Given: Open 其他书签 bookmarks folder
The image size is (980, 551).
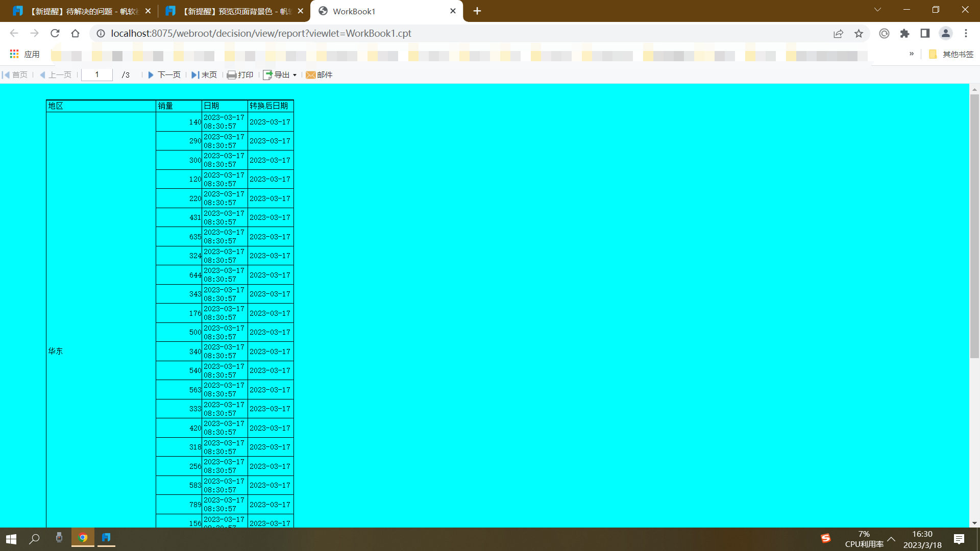Looking at the screenshot, I should pyautogui.click(x=951, y=54).
